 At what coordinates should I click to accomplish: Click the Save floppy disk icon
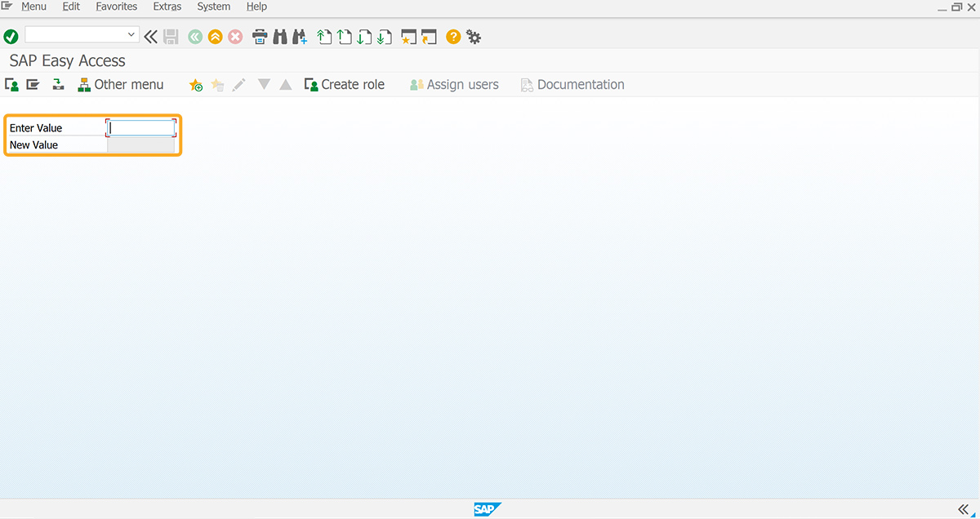click(x=171, y=37)
